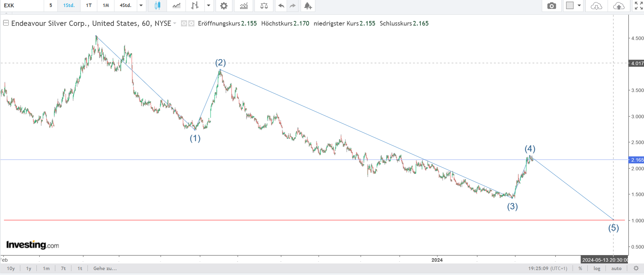Select the 1T daily interval
Viewport: 644px width, 275px height.
pyautogui.click(x=89, y=6)
